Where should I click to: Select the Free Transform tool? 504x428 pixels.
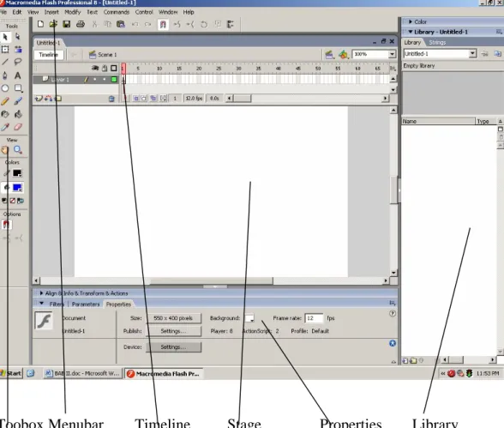(x=5, y=49)
